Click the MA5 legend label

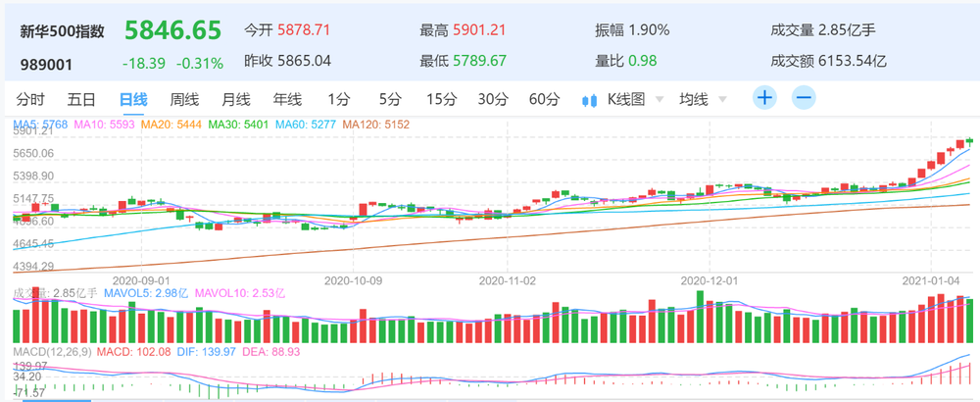40,125
